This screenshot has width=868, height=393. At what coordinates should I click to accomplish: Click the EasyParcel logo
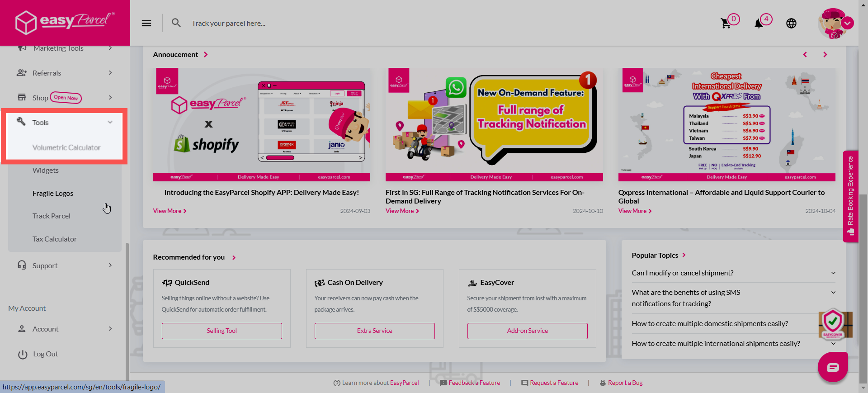click(65, 22)
